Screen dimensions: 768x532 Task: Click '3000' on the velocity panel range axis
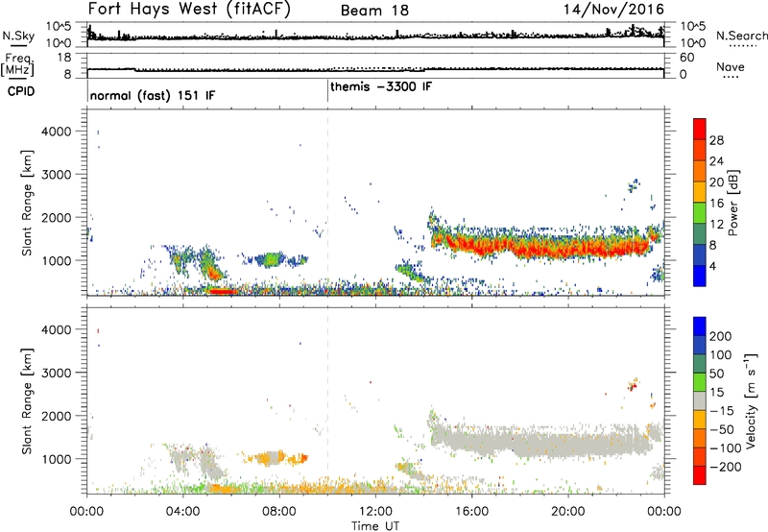point(57,373)
